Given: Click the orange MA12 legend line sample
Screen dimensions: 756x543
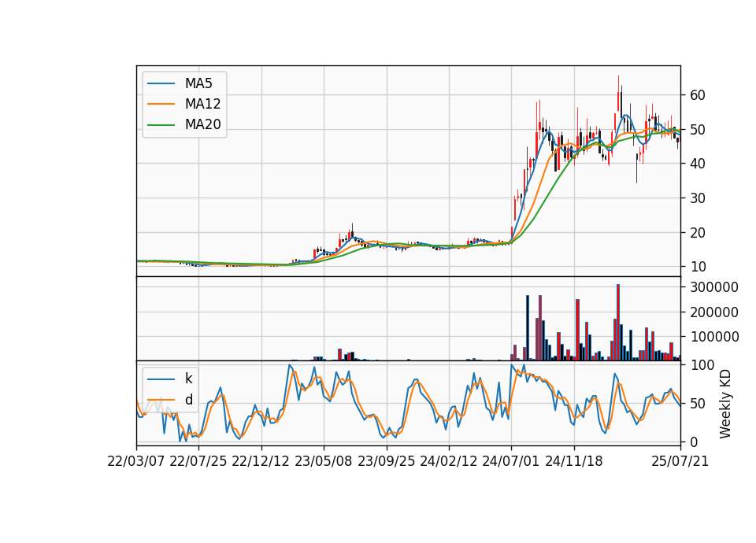Looking at the screenshot, I should 161,104.
